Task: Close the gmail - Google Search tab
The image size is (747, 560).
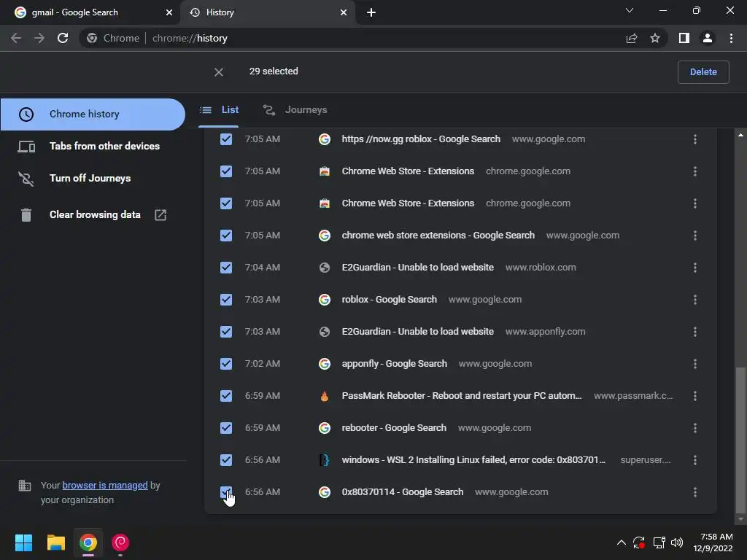Action: [x=169, y=12]
